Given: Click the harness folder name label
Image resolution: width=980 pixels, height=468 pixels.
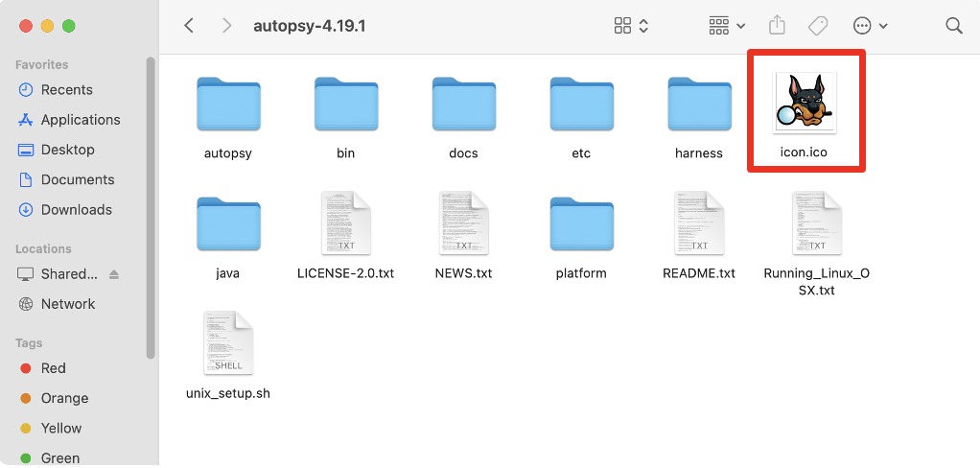Looking at the screenshot, I should coord(699,153).
